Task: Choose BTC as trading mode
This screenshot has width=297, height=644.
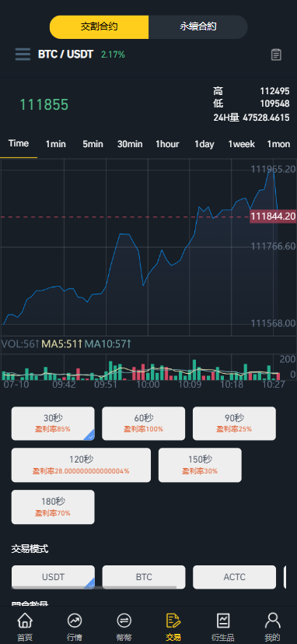Action: point(144,577)
